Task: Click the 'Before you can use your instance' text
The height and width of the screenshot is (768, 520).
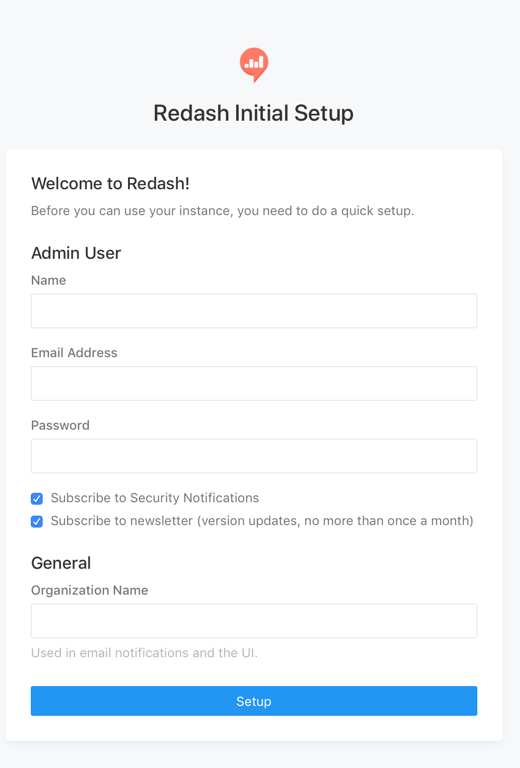Action: 222,211
